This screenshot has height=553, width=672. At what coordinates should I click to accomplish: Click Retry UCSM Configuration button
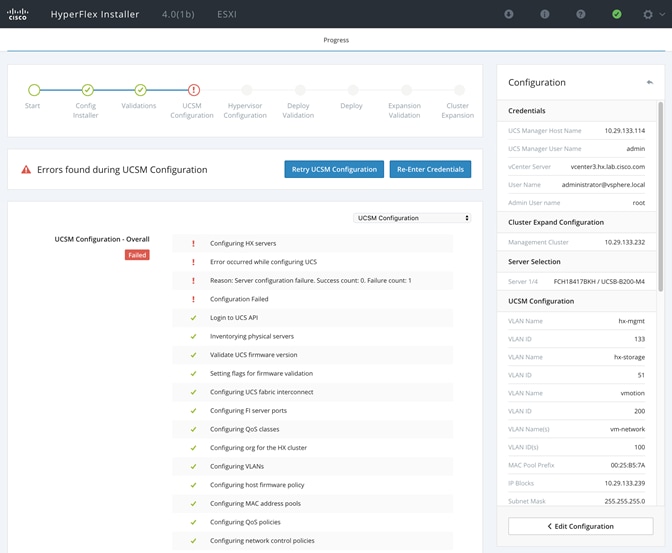(x=334, y=169)
